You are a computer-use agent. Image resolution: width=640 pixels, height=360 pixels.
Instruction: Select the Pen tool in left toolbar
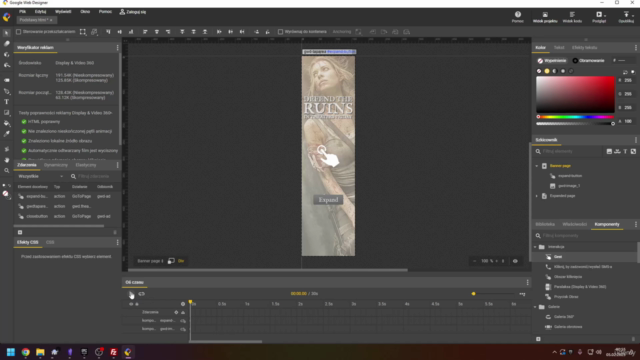point(6,91)
